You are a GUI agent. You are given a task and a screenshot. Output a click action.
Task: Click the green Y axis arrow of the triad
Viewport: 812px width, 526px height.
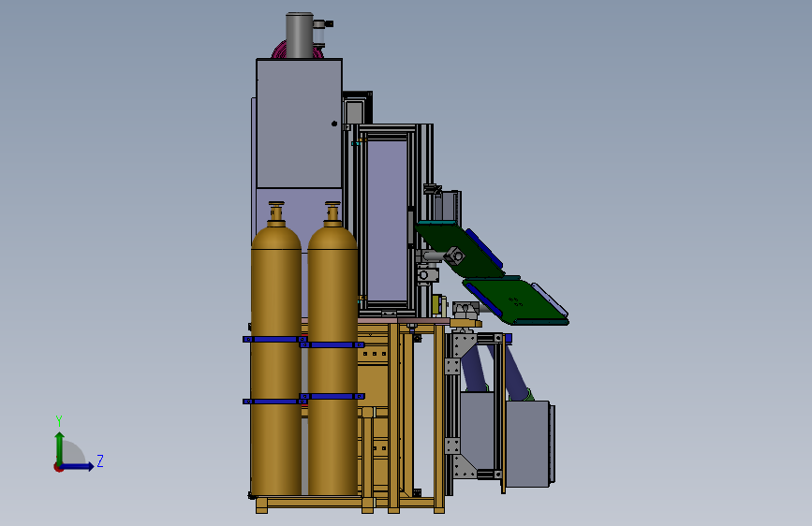60,448
